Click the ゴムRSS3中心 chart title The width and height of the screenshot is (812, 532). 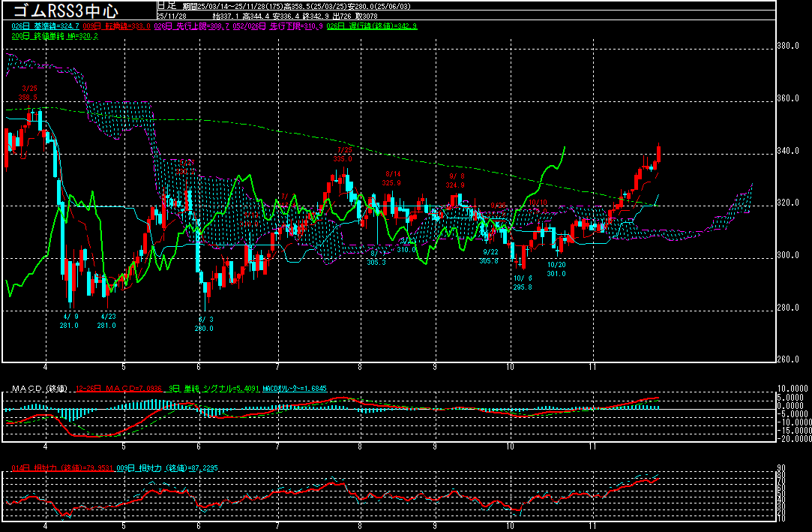[x=65, y=11]
